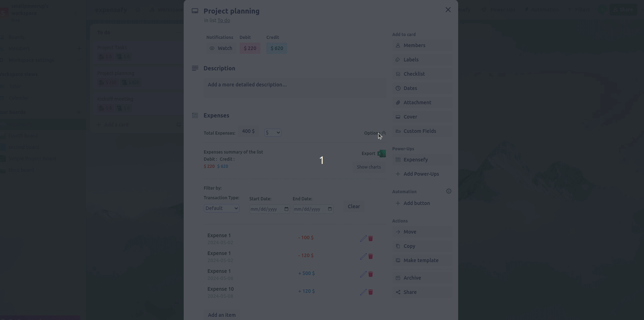Viewport: 644px width, 320px height.
Task: Click the Show charts button
Action: pyautogui.click(x=368, y=167)
